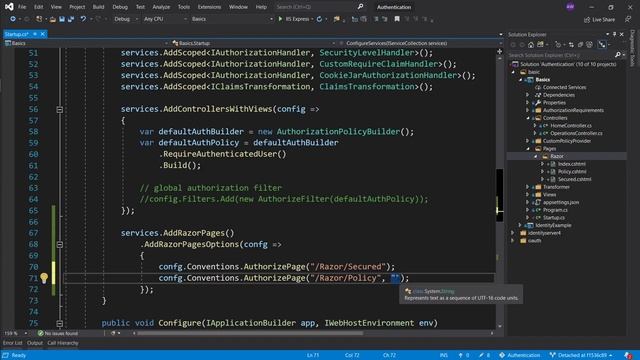The height and width of the screenshot is (360, 640).
Task: Click the split editor icon above the scrollbar
Action: (500, 51)
